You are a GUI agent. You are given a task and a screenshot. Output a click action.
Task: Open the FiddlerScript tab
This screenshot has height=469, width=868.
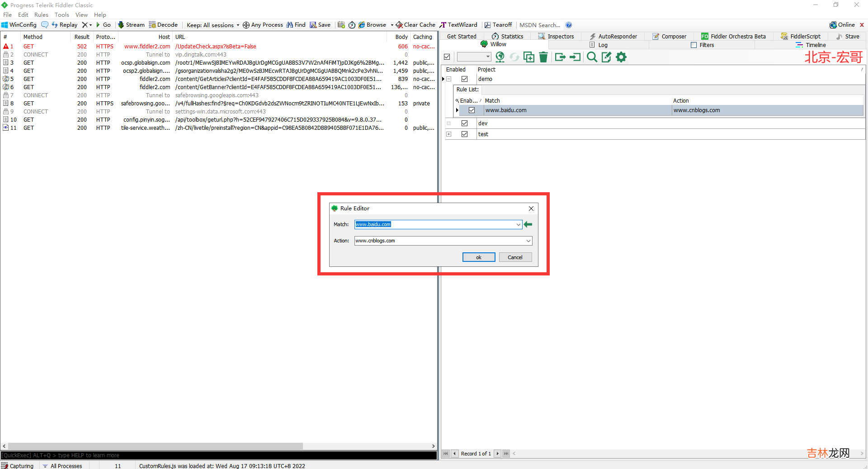[x=801, y=36]
